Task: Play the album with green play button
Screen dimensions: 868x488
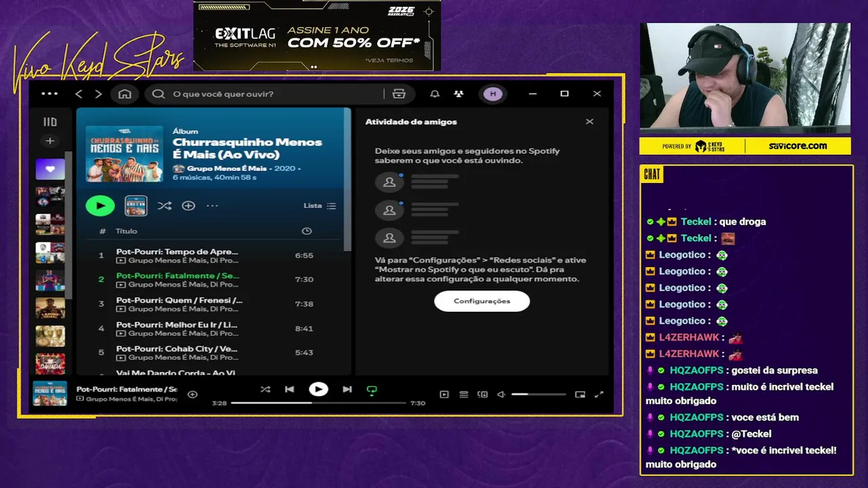Action: click(x=100, y=205)
